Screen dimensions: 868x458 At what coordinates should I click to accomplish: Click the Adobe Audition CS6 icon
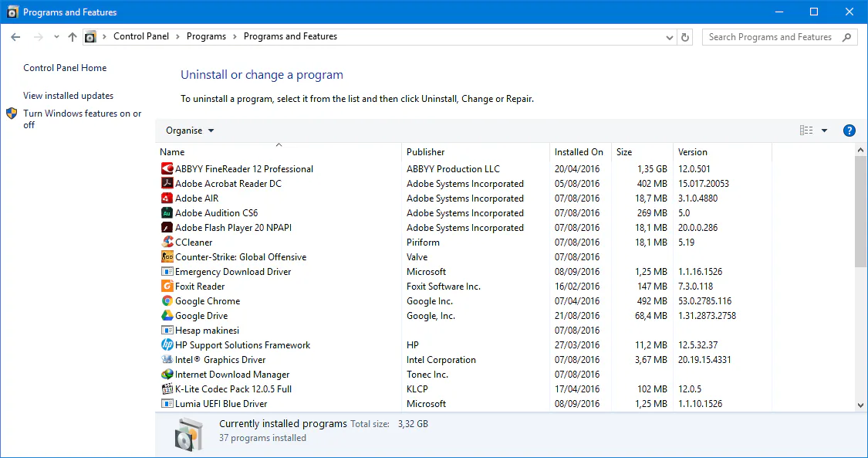pos(167,212)
